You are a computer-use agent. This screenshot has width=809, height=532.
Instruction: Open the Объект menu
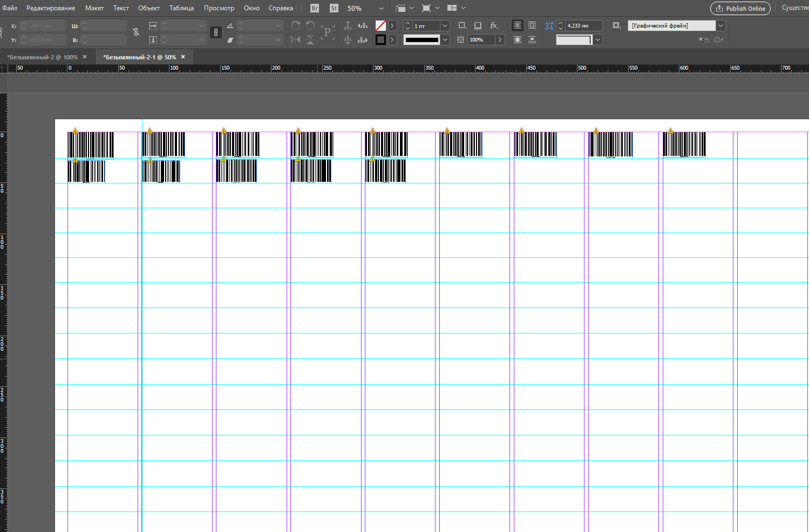[x=149, y=8]
